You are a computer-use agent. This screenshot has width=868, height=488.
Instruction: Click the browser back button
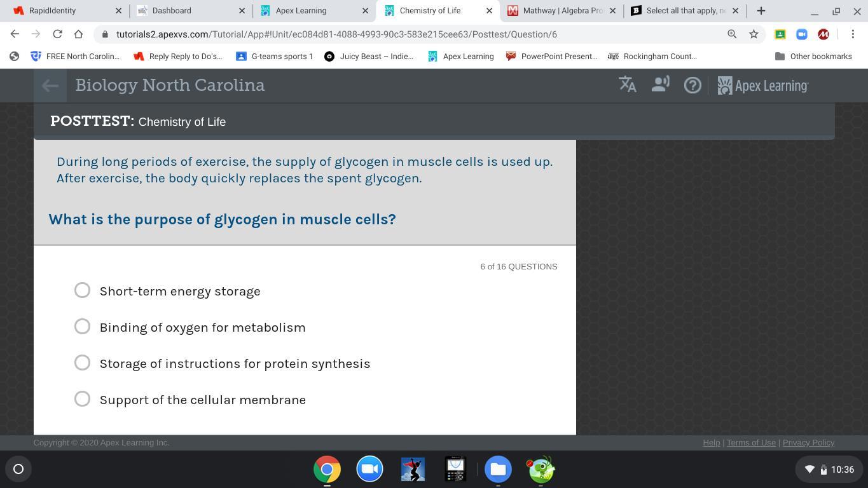click(x=15, y=34)
